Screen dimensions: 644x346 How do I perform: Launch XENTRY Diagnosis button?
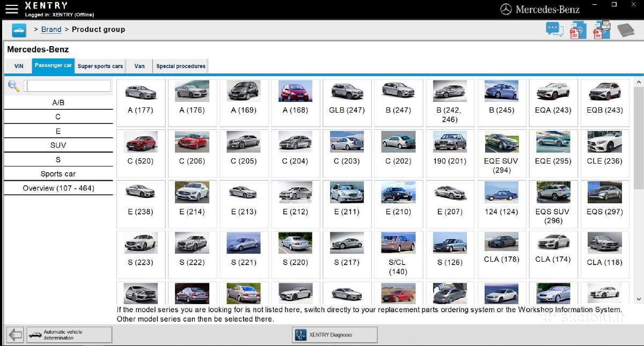[335, 335]
